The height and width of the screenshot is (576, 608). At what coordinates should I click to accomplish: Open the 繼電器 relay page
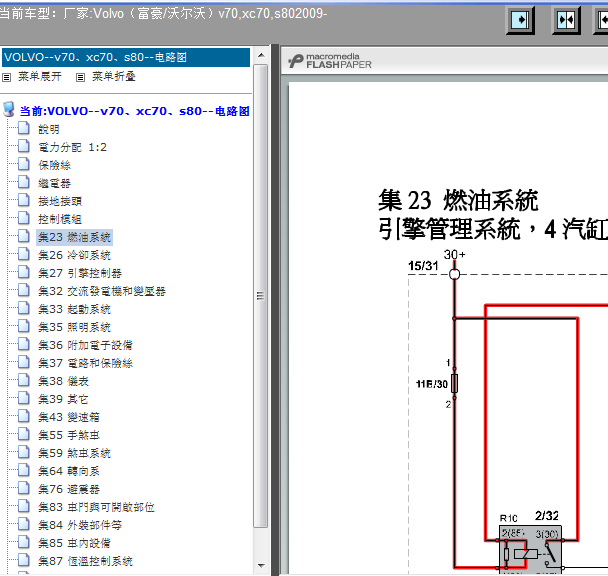tap(54, 183)
